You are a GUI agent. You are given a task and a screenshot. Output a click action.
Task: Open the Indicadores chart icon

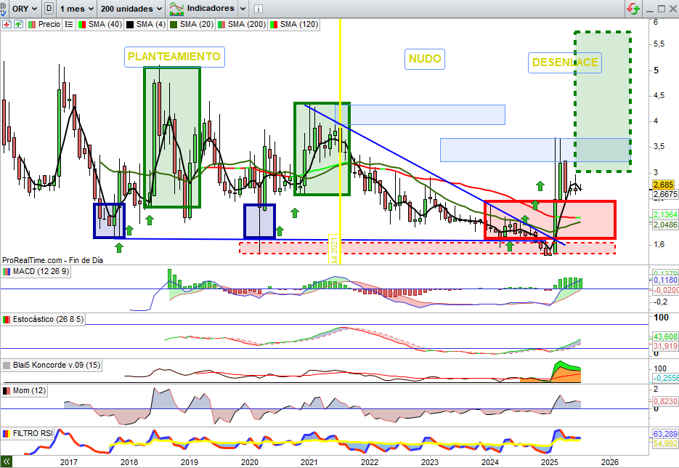point(176,8)
